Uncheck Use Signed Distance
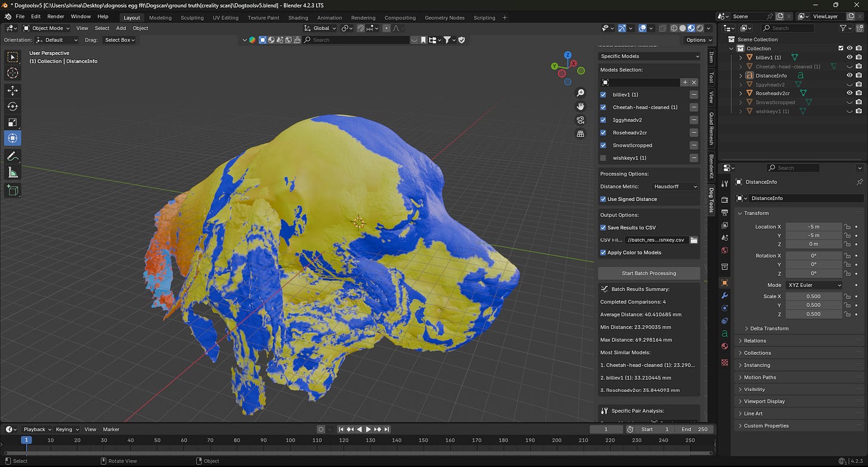 (603, 199)
